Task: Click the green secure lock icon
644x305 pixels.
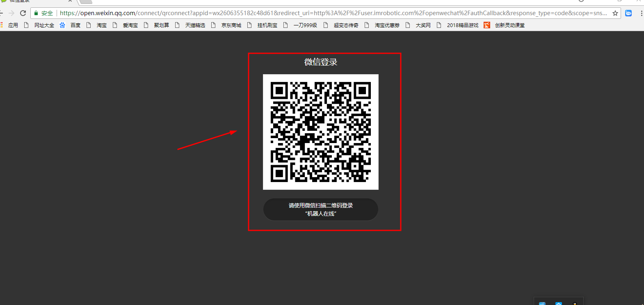Action: pyautogui.click(x=36, y=13)
